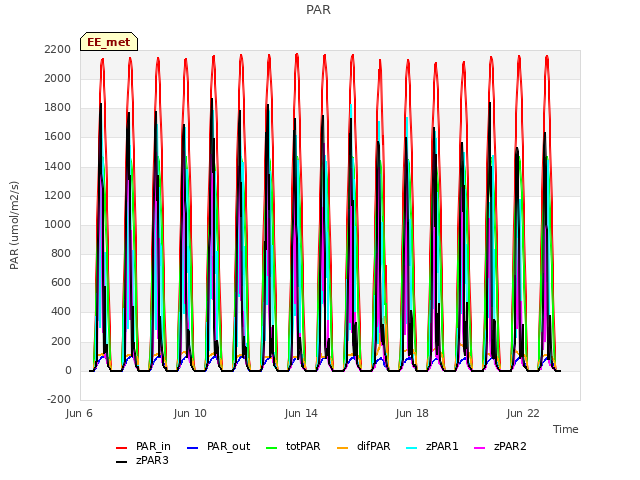640x480 pixels.
Task: Click the orange difPAR legend swatch
Action: coord(342,448)
